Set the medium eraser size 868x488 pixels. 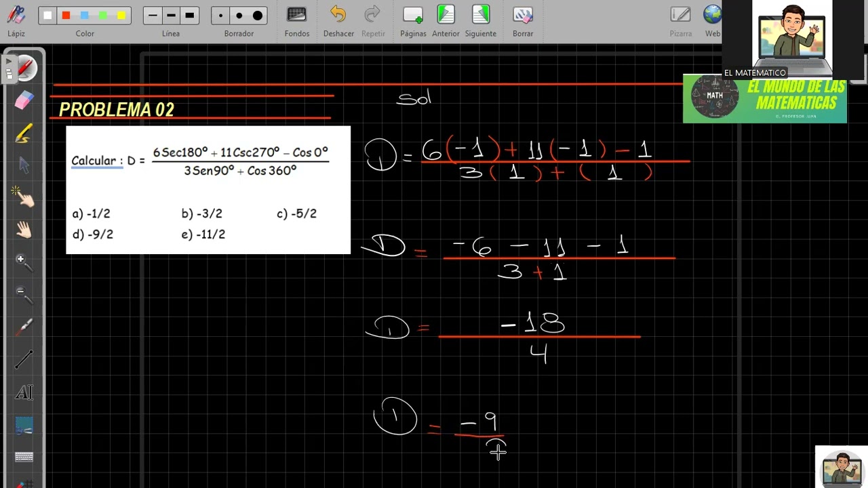tap(239, 16)
